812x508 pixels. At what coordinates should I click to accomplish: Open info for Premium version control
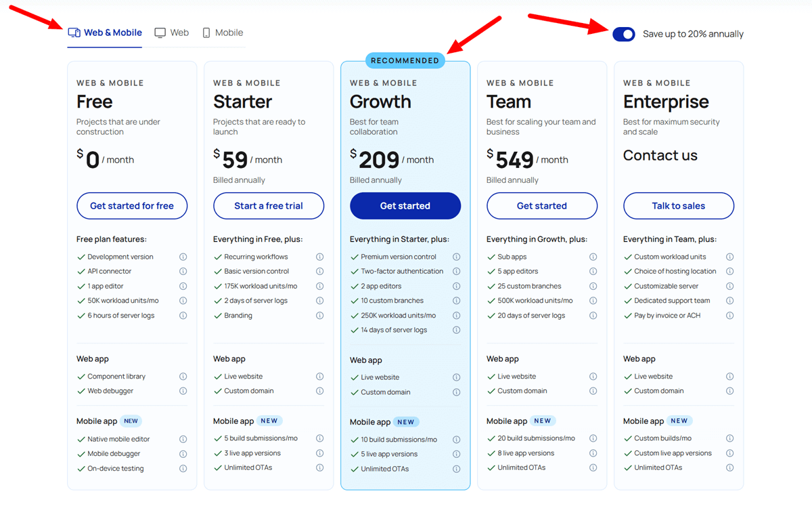pyautogui.click(x=456, y=257)
